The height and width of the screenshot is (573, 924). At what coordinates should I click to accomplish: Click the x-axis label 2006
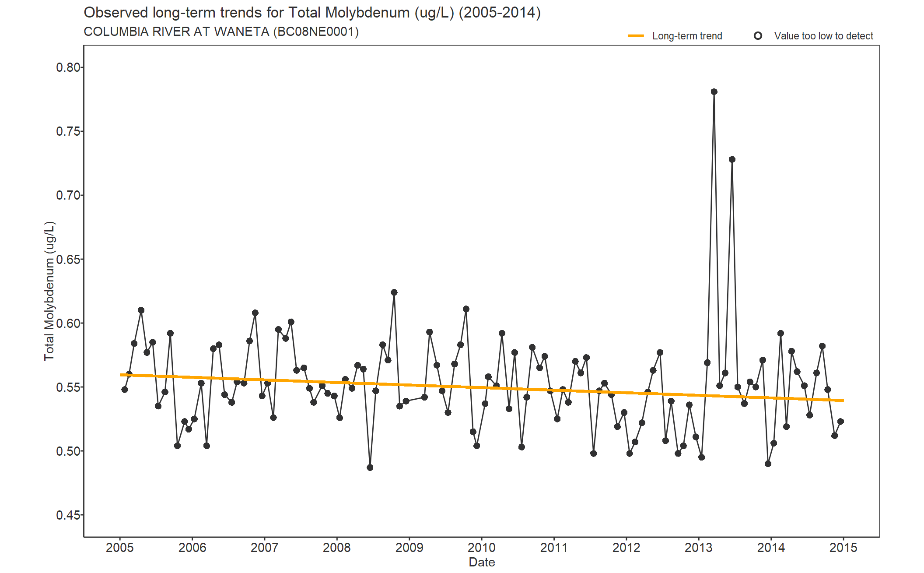pyautogui.click(x=192, y=548)
